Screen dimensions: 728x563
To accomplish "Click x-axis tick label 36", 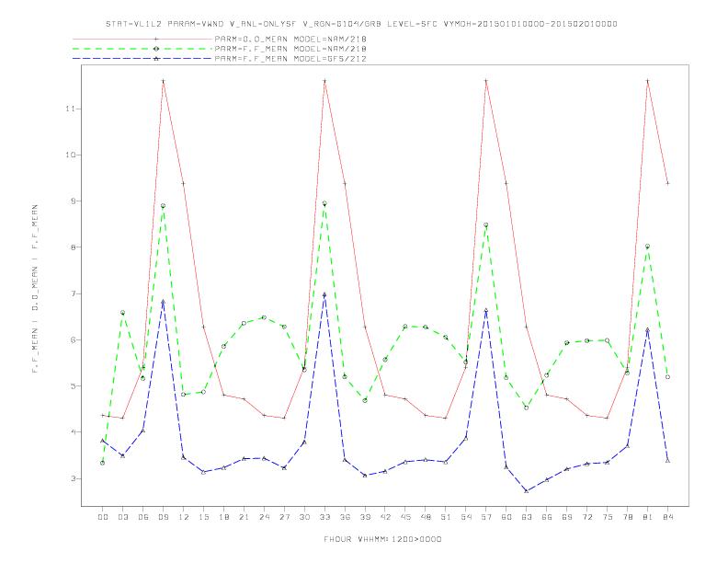I will 345,517.
